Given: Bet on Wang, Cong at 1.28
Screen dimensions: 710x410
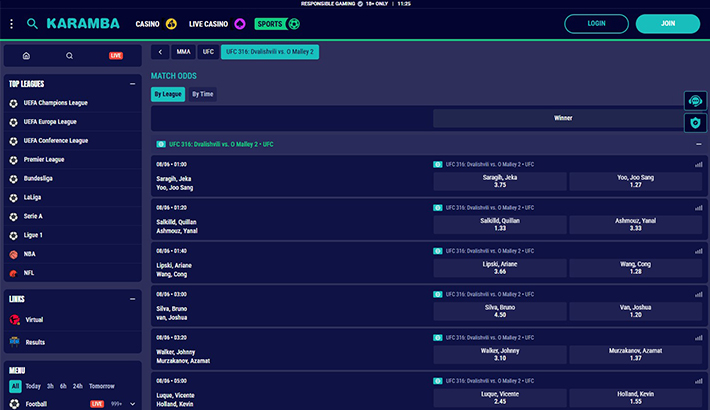Looking at the screenshot, I should (636, 268).
